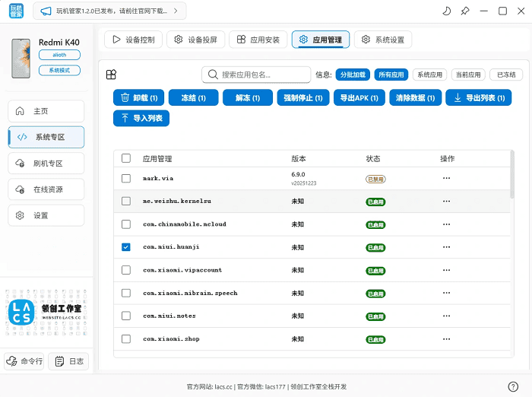Select package name com.miui.notes
This screenshot has height=397, width=532.
[169, 316]
